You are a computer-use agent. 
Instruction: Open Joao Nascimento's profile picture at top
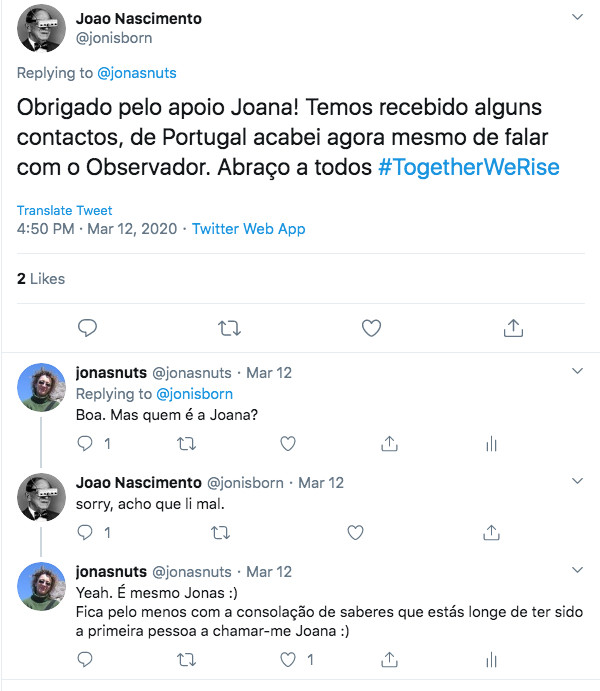tap(41, 28)
